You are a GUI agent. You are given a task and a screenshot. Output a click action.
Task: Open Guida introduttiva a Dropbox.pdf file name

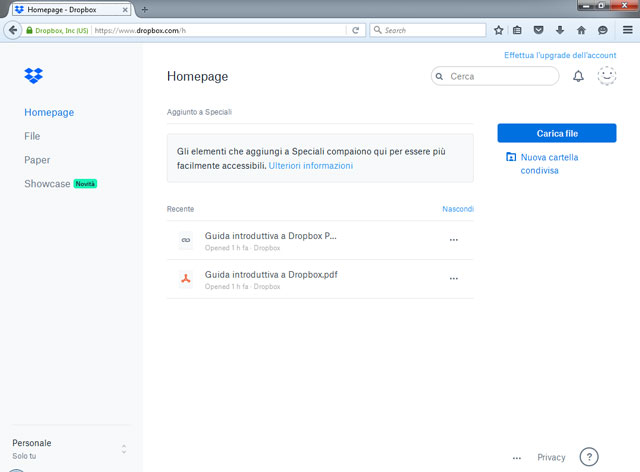271,275
